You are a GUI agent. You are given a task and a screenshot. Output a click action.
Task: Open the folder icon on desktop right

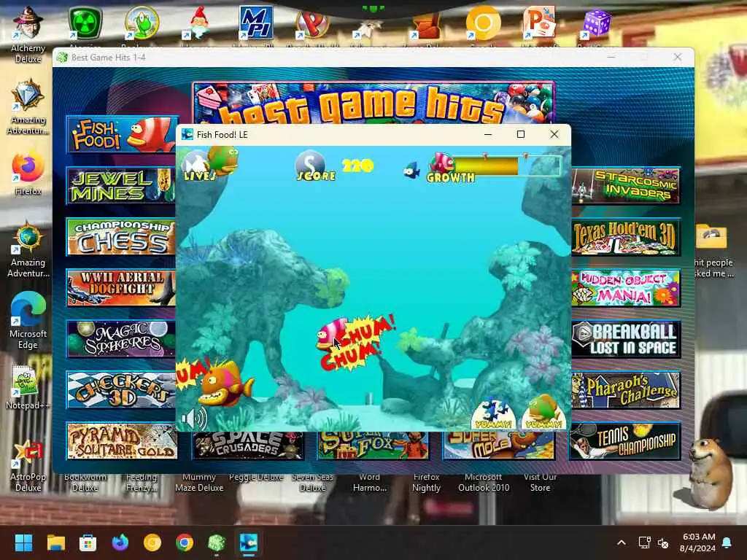point(711,237)
